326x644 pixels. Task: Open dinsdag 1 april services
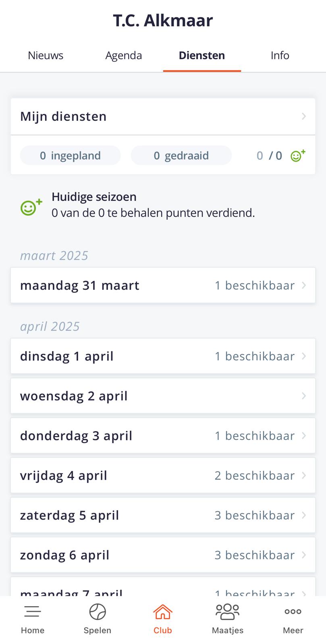[x=163, y=356]
